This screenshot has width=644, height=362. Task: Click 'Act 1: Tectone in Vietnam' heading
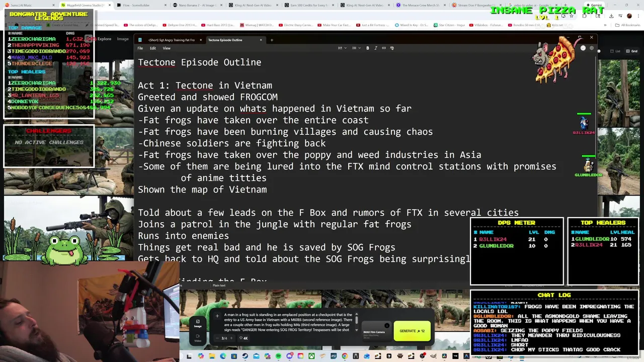click(x=205, y=85)
